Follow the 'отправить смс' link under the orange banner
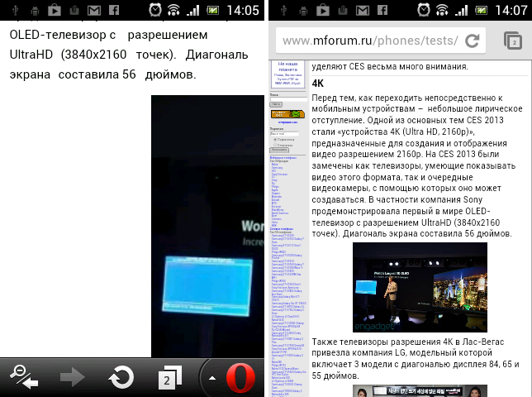 287,122
